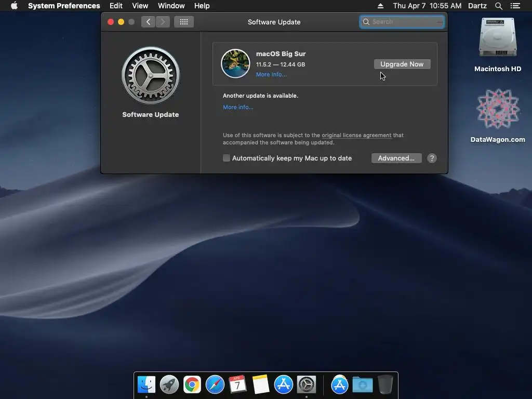Open Finder from the Dock
The width and height of the screenshot is (532, 399).
(146, 384)
